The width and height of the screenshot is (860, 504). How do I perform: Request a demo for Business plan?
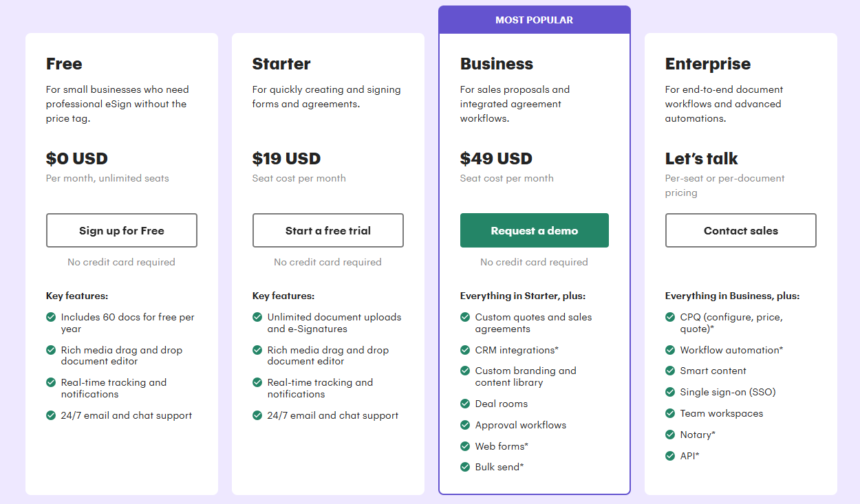pyautogui.click(x=535, y=230)
